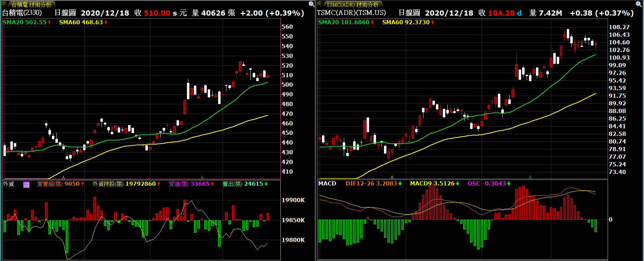Click the zoom magnifier icon in TSMC(ADR) panel
This screenshot has height=261, width=644.
coord(638,4)
